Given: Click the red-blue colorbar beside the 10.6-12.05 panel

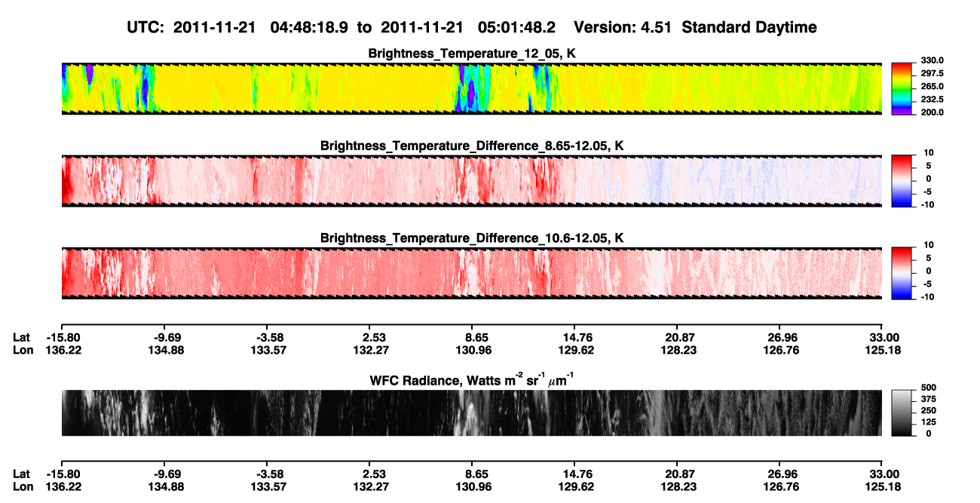Looking at the screenshot, I should (902, 273).
